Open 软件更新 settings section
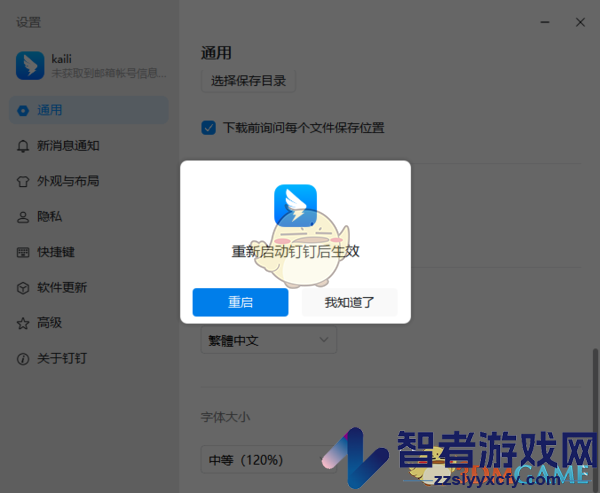 [x=89, y=287]
